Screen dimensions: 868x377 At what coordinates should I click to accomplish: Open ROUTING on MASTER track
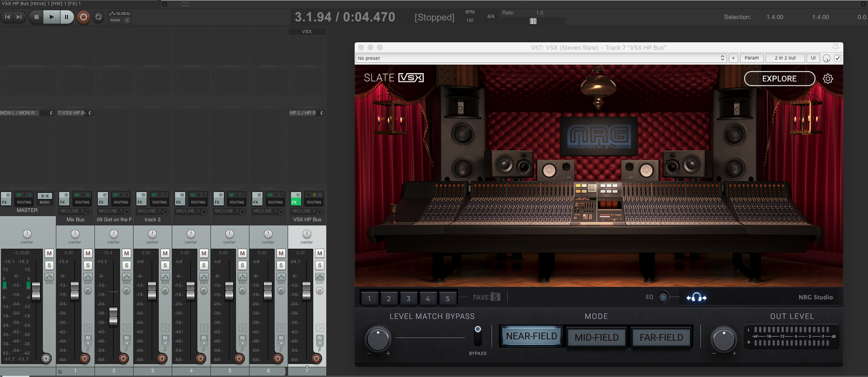(24, 202)
